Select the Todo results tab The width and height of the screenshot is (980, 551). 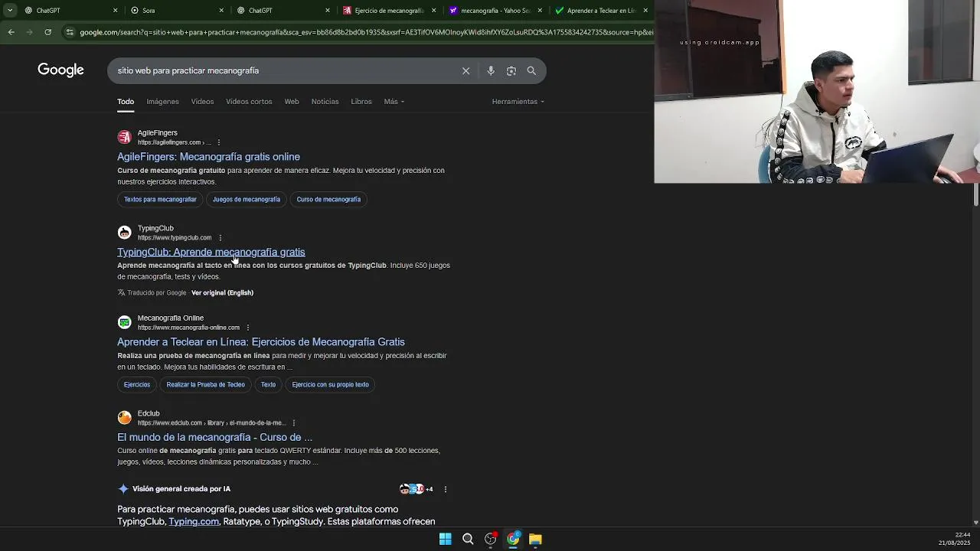(126, 102)
